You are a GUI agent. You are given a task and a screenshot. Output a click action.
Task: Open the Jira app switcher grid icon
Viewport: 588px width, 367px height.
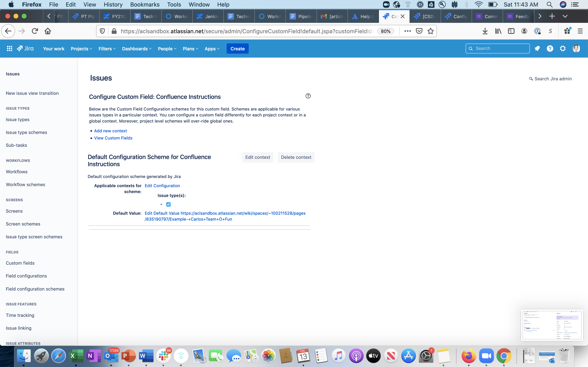(10, 48)
